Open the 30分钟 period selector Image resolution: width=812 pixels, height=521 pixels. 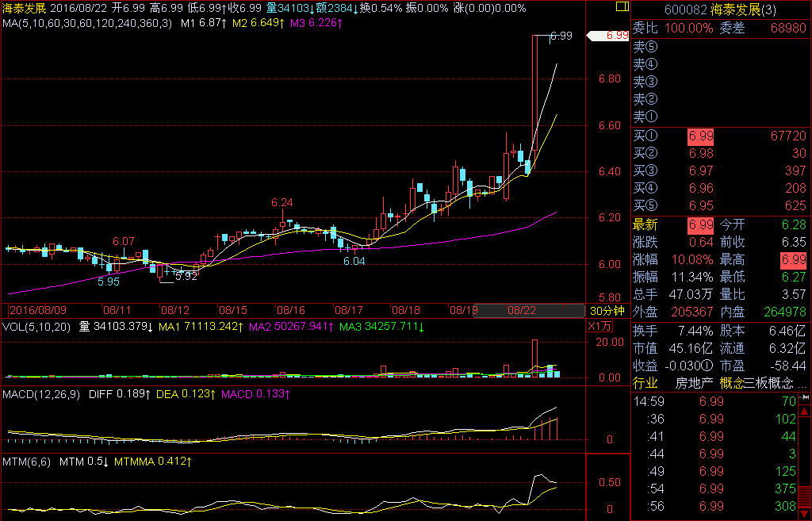pyautogui.click(x=608, y=310)
